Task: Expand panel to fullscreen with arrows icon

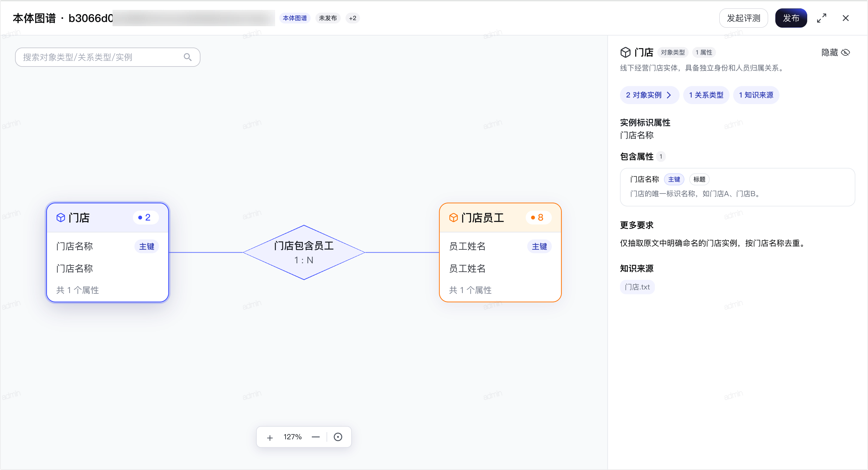Action: (x=822, y=18)
